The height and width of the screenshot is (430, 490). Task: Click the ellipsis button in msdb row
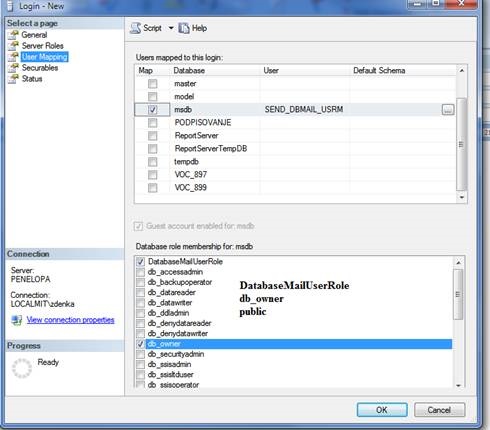pyautogui.click(x=448, y=109)
